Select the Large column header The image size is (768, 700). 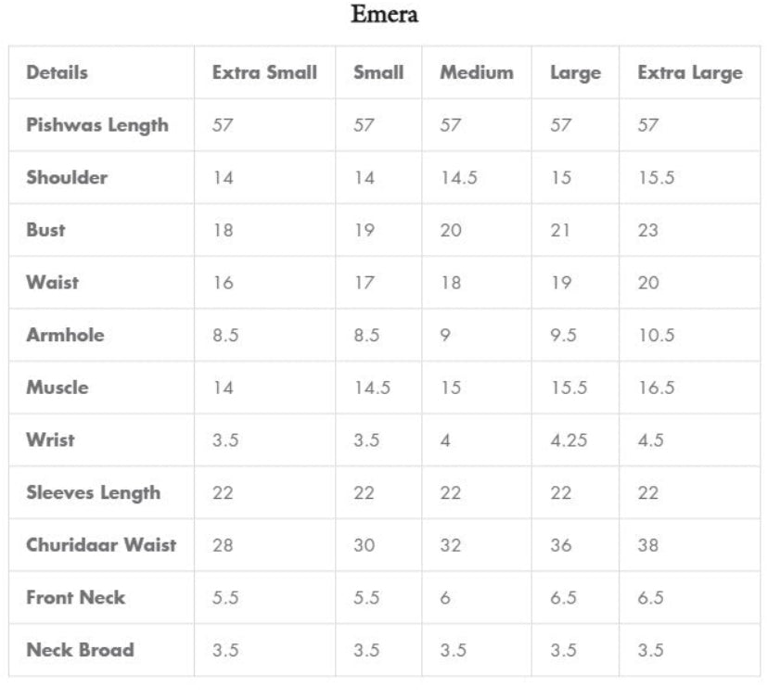coord(575,73)
